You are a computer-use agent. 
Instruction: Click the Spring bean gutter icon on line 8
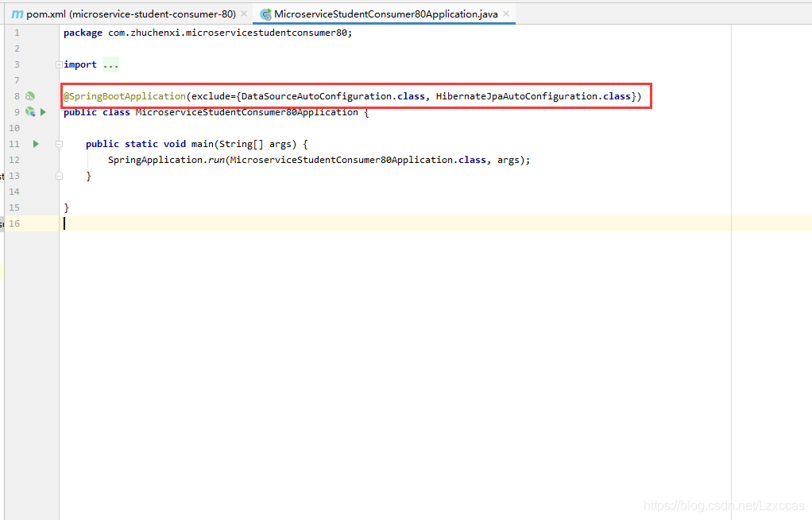coord(30,96)
